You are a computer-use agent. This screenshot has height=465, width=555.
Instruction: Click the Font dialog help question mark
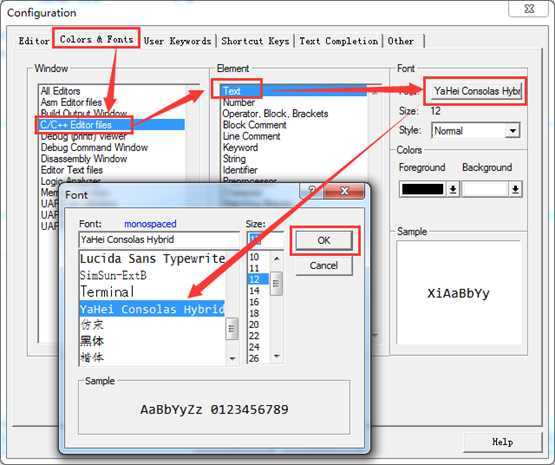point(312,191)
